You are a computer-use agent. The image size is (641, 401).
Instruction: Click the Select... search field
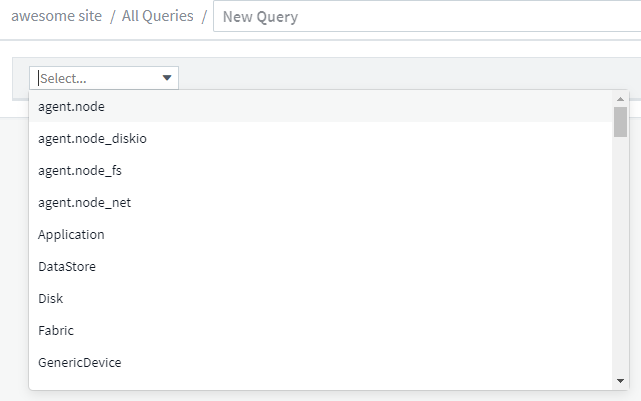click(95, 78)
